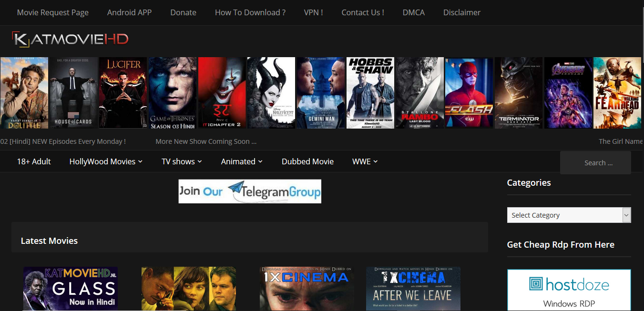Image resolution: width=644 pixels, height=311 pixels.
Task: Click 'The Girl Name' ticker text
Action: 621,141
